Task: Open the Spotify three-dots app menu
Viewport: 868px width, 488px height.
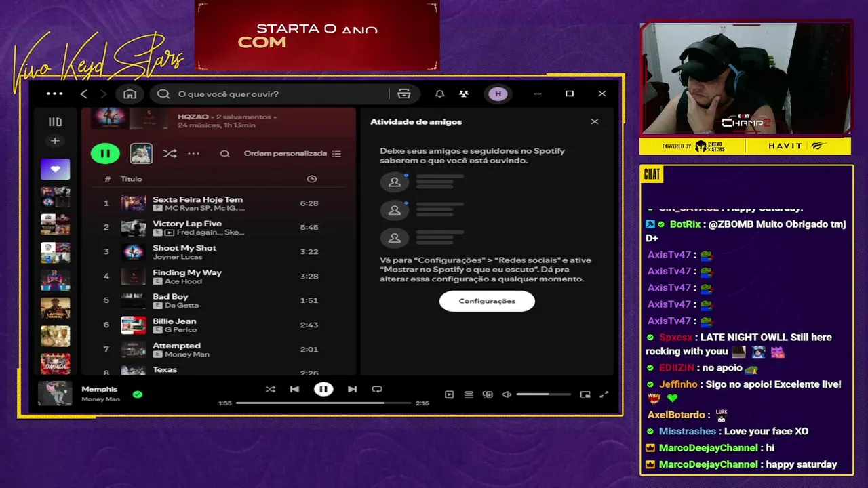Action: click(x=54, y=94)
